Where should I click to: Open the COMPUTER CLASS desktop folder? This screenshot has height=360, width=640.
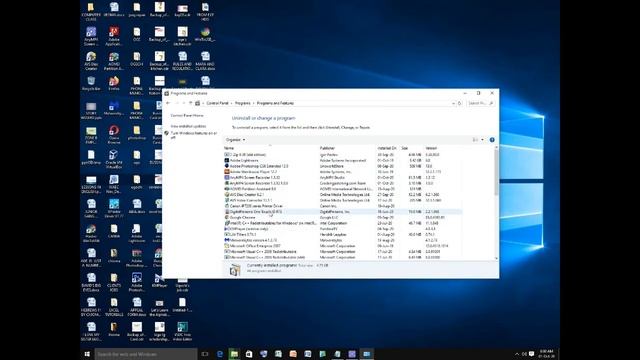click(x=91, y=12)
